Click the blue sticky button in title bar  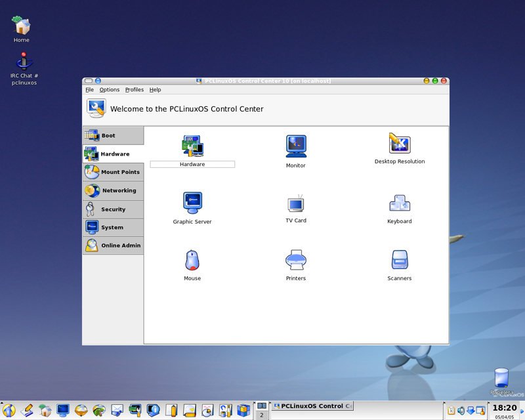click(x=98, y=81)
